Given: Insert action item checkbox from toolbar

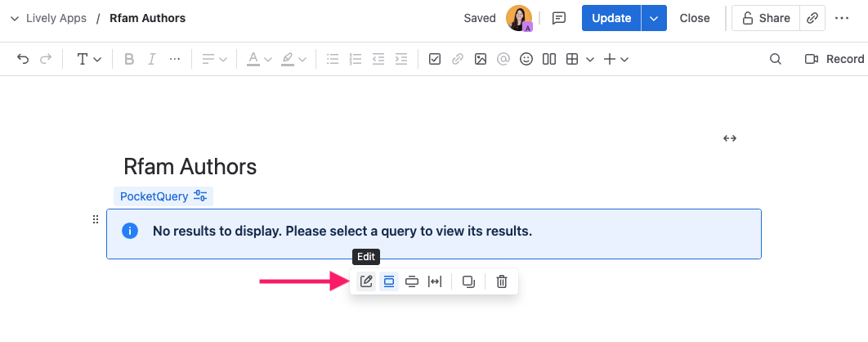Looking at the screenshot, I should [x=435, y=59].
